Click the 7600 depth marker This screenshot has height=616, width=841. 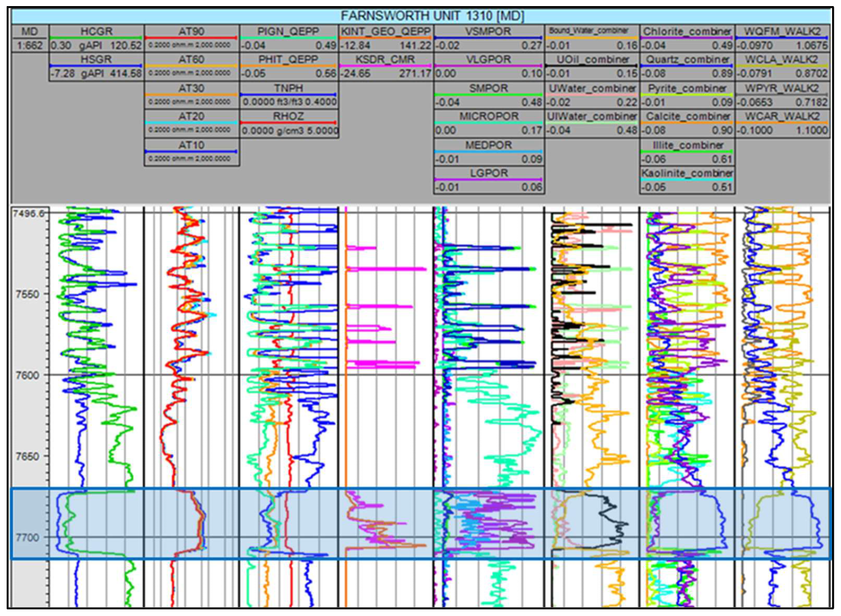coord(27,375)
